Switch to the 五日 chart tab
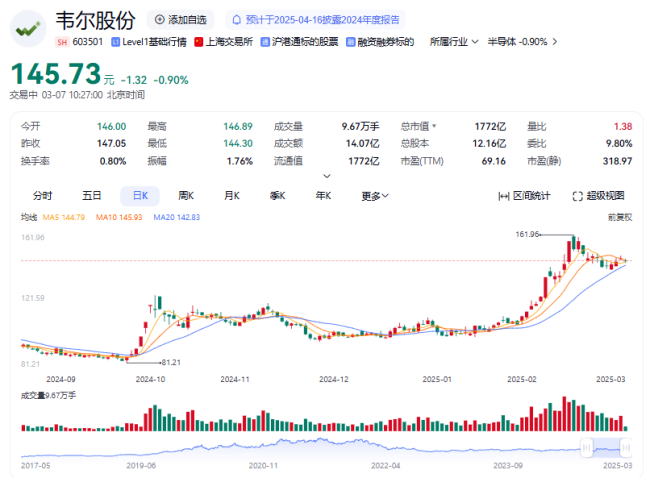Viewport: 650px width, 478px height. [x=91, y=196]
